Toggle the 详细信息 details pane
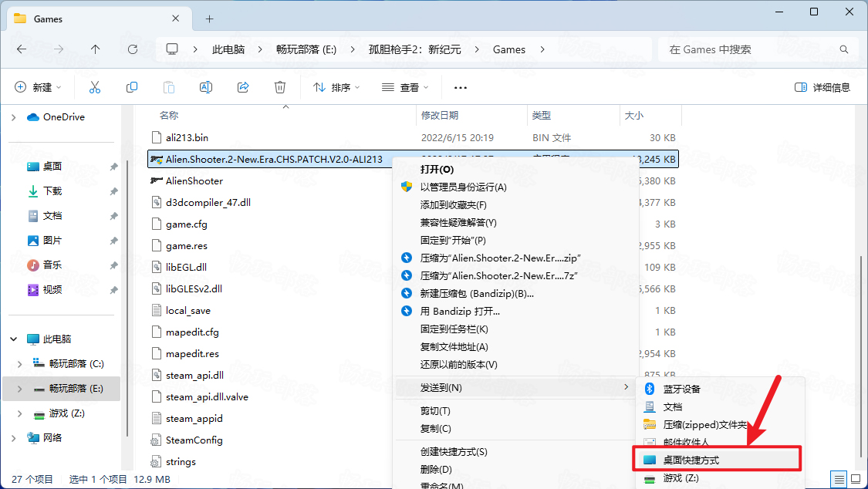Screen dimensions: 868x489 [822, 87]
